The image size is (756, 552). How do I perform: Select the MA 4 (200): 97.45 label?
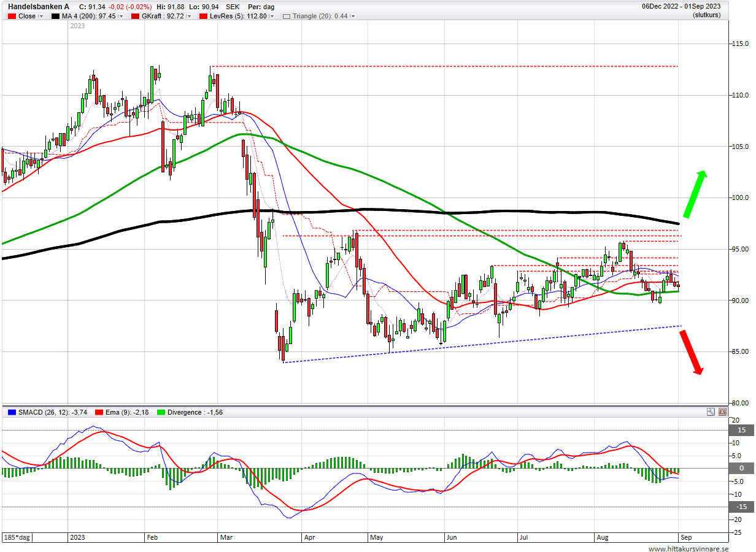[88, 17]
